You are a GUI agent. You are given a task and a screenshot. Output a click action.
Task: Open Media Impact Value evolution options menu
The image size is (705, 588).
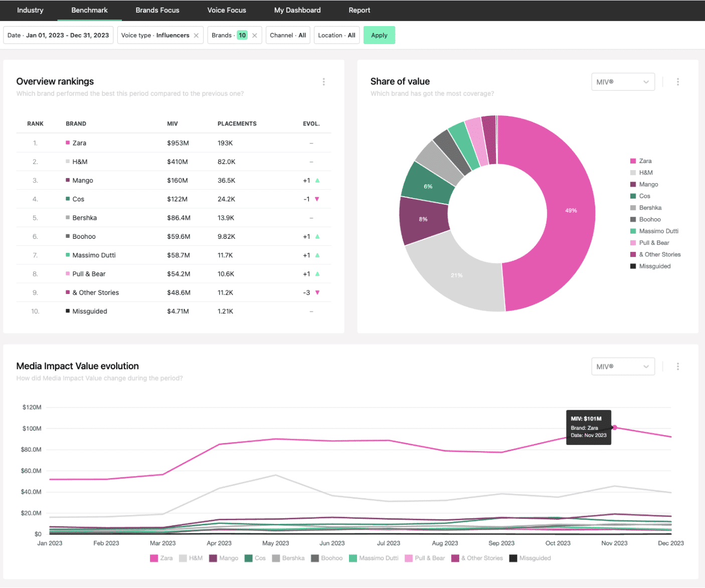[678, 367]
